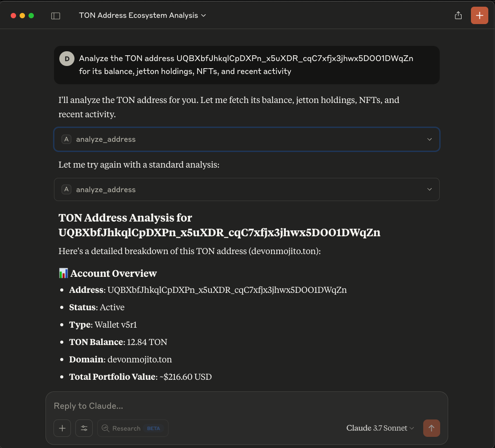
Task: Click the yellow minimize window button
Action: (x=22, y=16)
